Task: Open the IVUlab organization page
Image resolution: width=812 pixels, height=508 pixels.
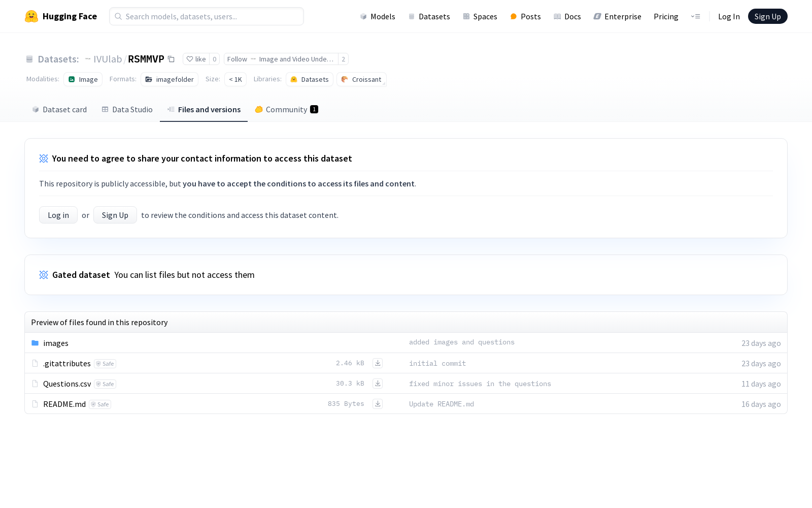Action: pyautogui.click(x=107, y=59)
